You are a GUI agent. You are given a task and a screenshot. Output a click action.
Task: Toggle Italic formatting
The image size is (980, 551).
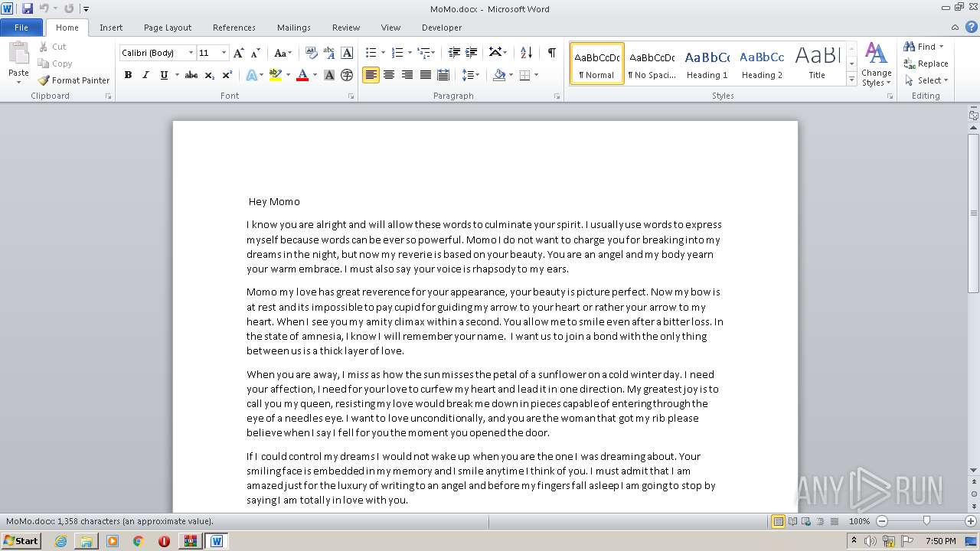click(x=145, y=75)
